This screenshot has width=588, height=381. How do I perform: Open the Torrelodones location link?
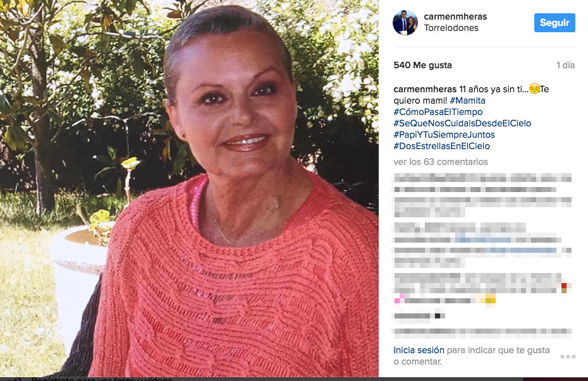coord(451,28)
